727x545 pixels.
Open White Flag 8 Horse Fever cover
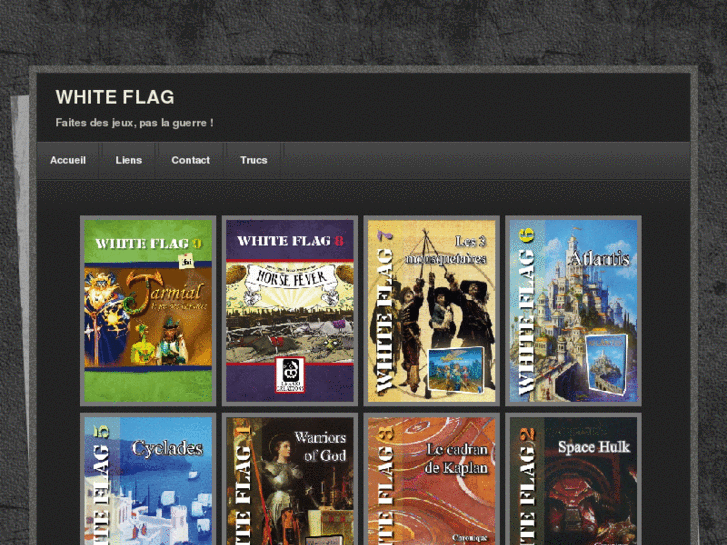[x=290, y=311]
